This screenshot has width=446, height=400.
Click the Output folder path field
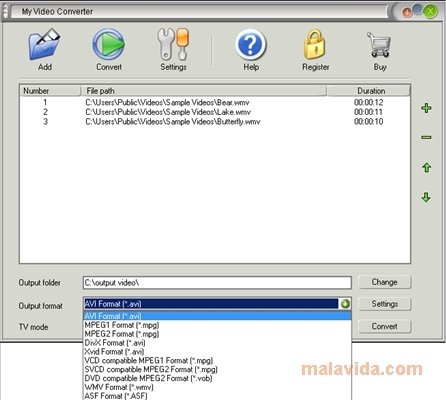tap(217, 283)
